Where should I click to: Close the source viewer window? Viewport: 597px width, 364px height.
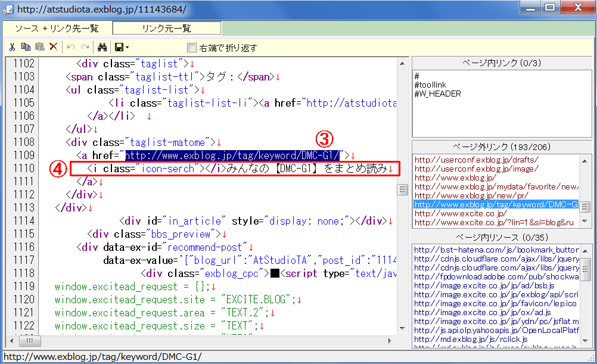point(577,7)
